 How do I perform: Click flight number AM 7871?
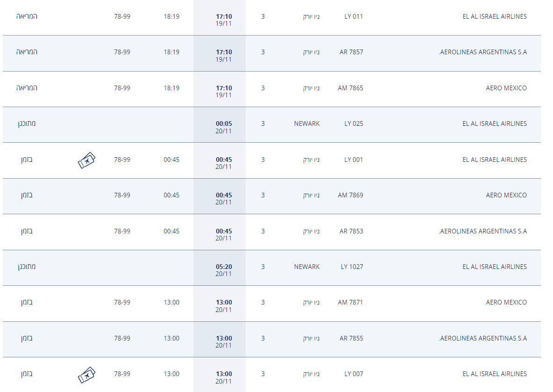(x=350, y=302)
